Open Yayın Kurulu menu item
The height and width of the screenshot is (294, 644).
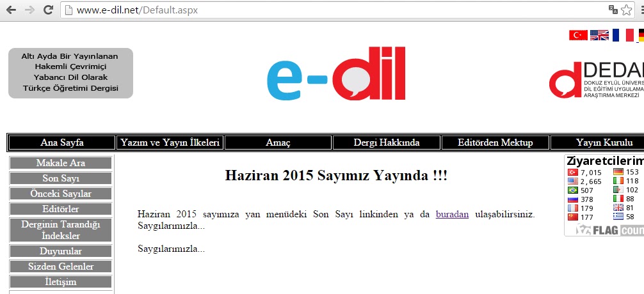coord(598,143)
